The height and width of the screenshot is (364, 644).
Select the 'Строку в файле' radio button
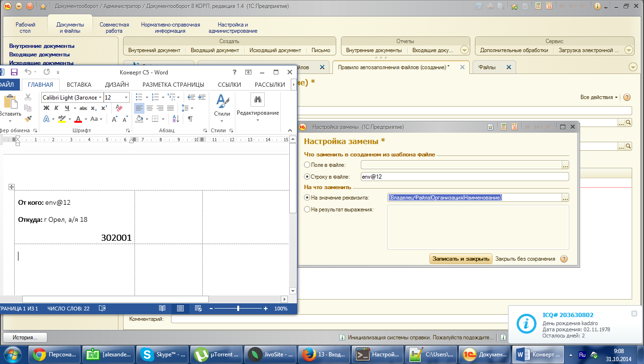tap(307, 177)
